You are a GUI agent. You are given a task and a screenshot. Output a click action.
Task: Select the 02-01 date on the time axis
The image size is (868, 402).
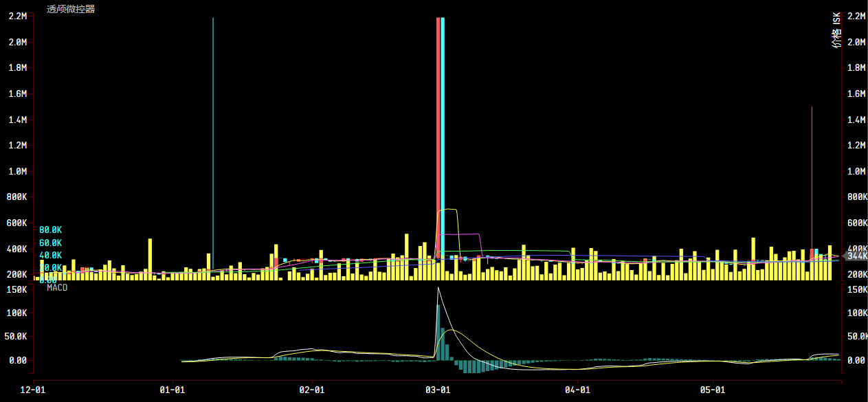312,390
